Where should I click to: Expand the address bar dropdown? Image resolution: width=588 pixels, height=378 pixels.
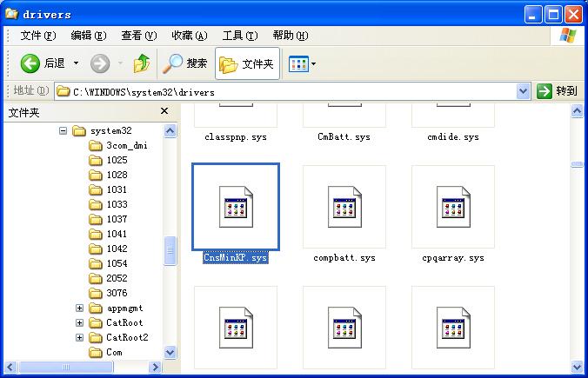pyautogui.click(x=523, y=91)
